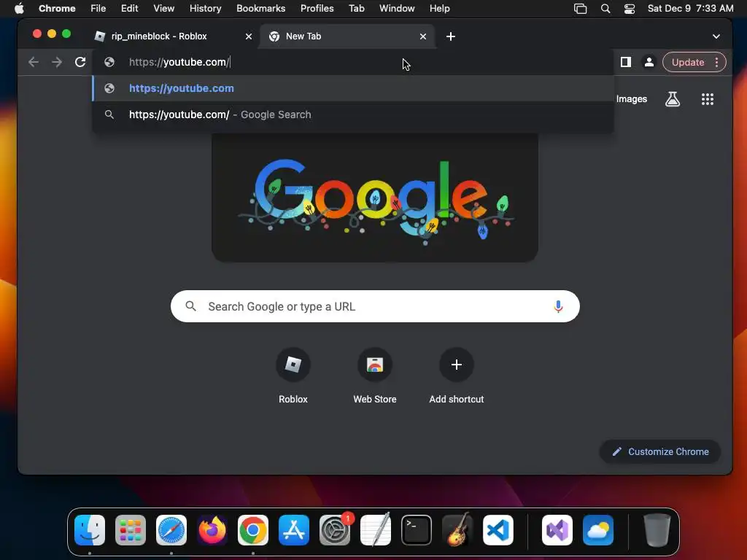Open the Trash in the Dock

coord(657,530)
